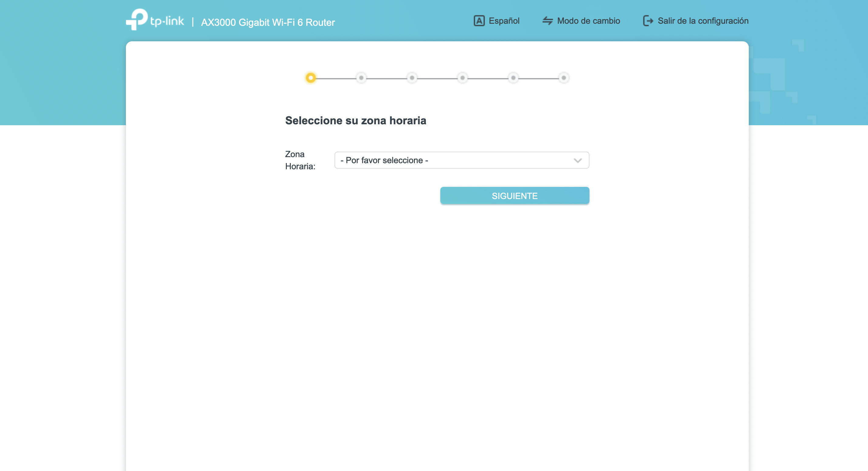
Task: Click the swap arrows mode icon
Action: (x=547, y=21)
